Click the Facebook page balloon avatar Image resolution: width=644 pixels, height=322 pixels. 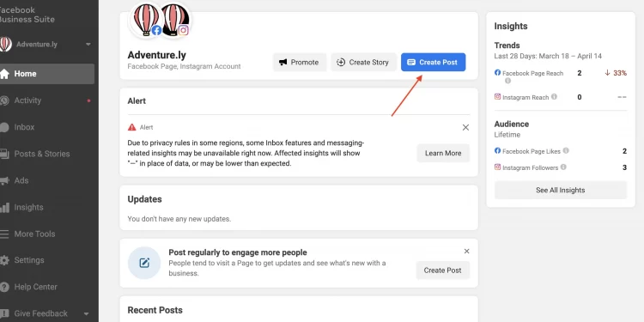pyautogui.click(x=146, y=19)
